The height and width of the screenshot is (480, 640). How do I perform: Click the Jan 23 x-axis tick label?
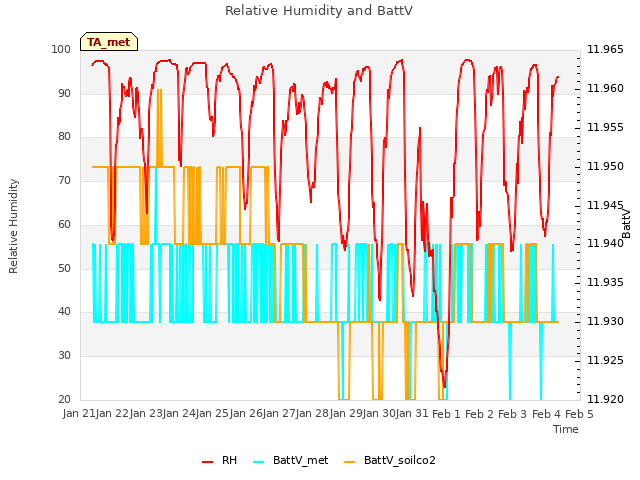[146, 414]
